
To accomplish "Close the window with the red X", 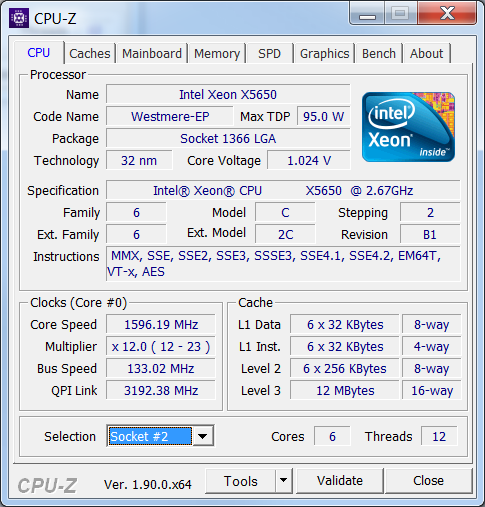I will click(447, 13).
